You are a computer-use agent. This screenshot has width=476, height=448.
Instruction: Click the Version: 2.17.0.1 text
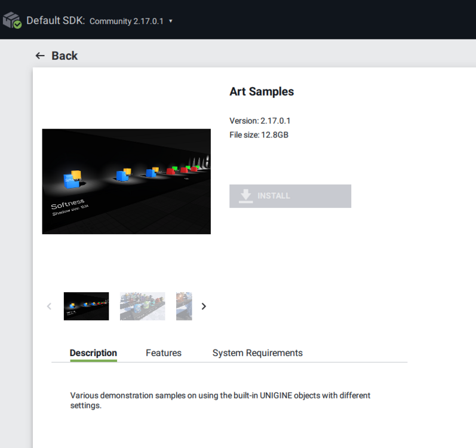pos(260,121)
